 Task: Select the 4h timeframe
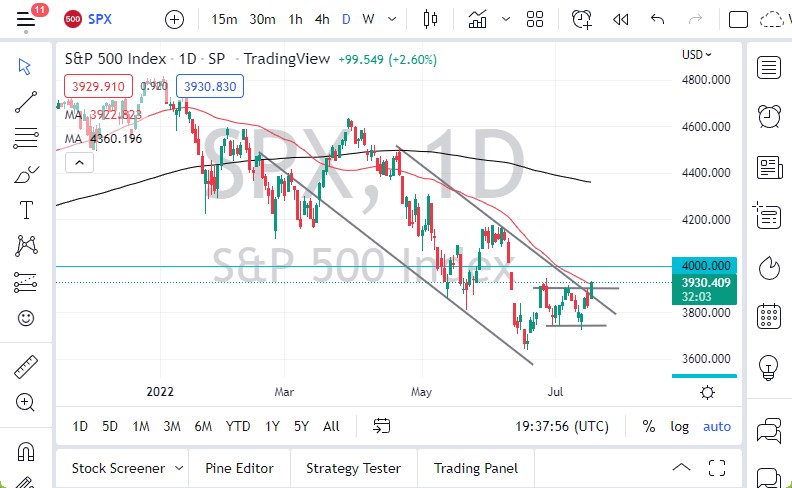tap(321, 19)
